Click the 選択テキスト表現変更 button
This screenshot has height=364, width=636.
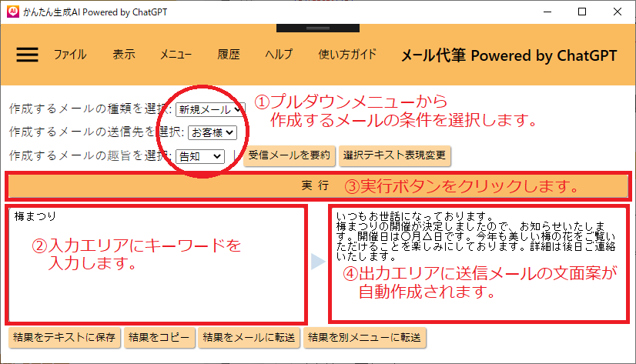[394, 155]
